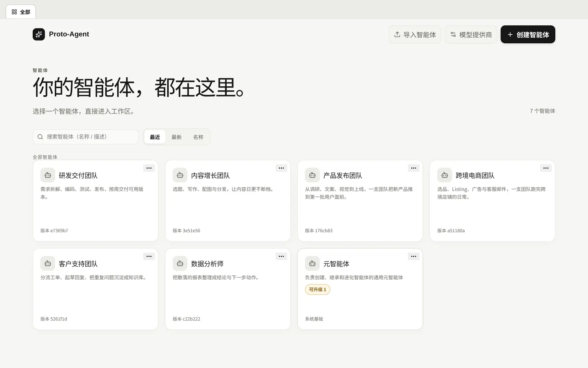
Task: Sort agents by 名称
Action: [198, 137]
